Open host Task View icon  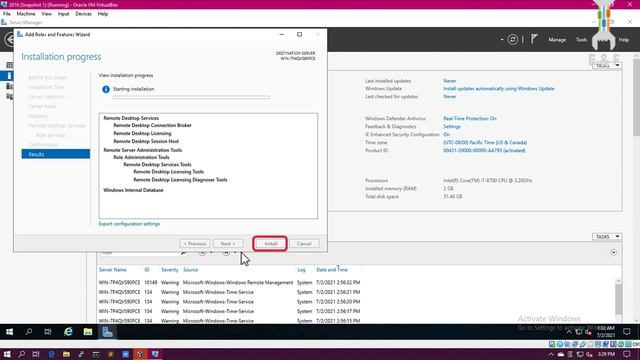(x=36, y=354)
